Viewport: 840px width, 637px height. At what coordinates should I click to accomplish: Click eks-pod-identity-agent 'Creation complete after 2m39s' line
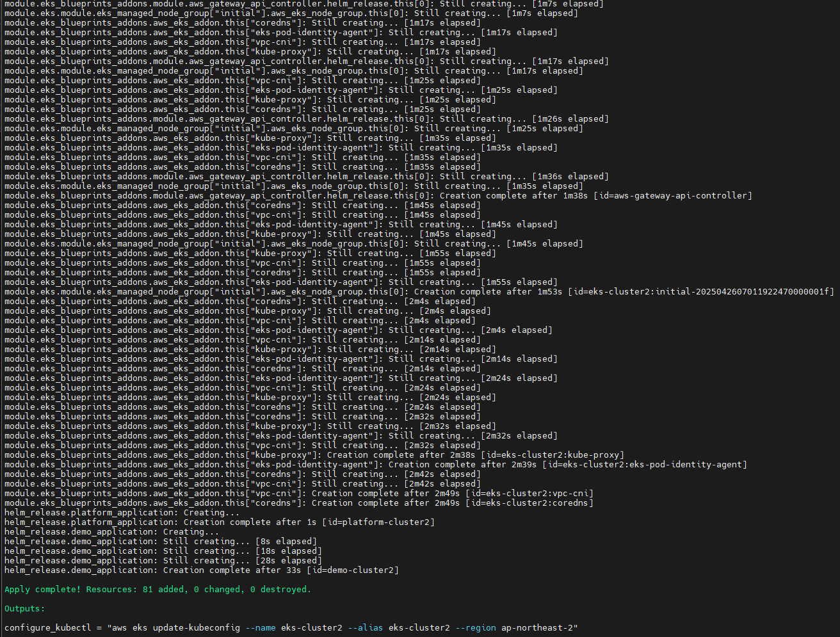click(376, 464)
